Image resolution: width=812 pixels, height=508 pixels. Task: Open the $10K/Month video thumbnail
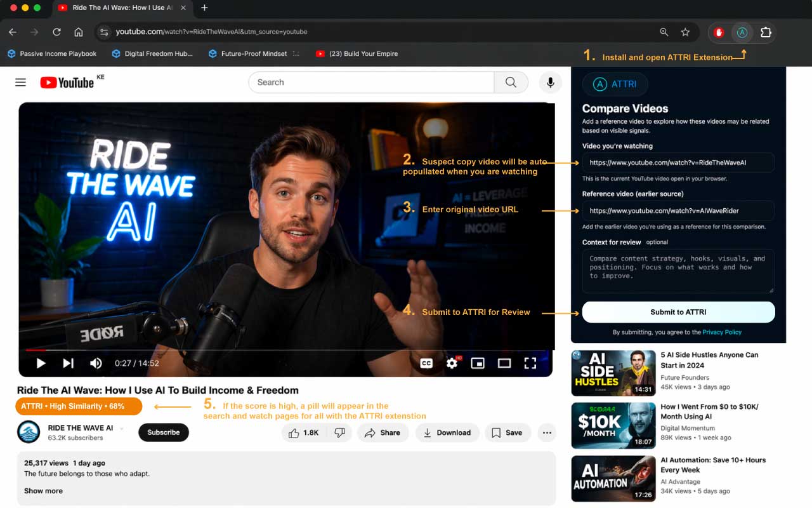pos(613,425)
